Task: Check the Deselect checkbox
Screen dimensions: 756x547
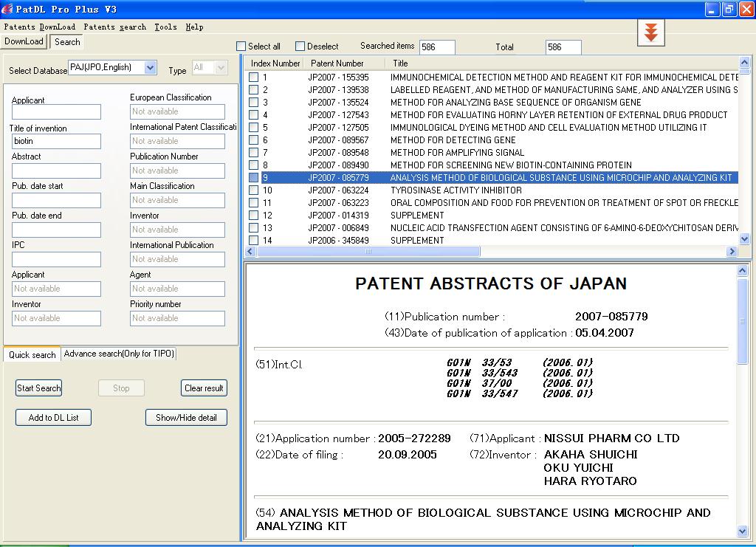Action: [300, 46]
